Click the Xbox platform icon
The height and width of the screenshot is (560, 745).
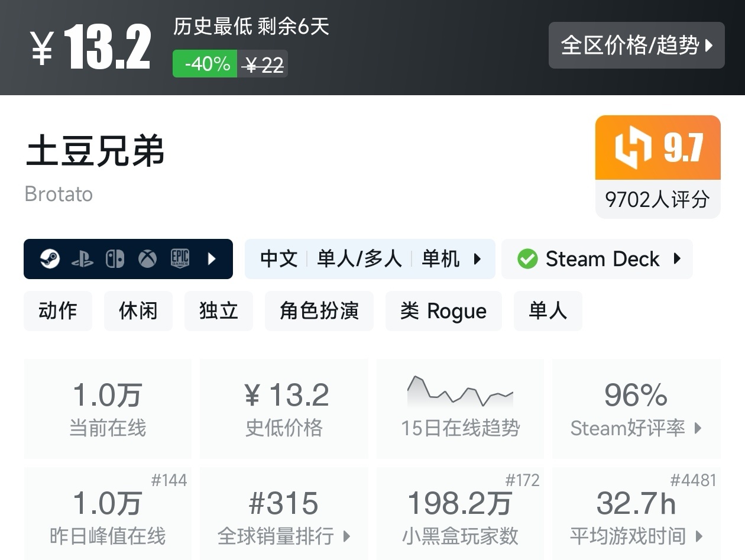(x=147, y=258)
